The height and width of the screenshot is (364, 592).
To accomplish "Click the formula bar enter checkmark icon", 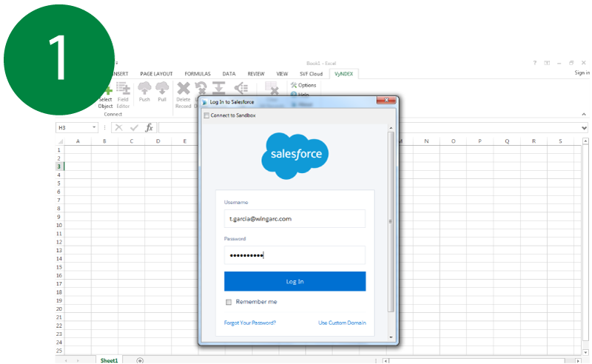I will click(x=134, y=128).
